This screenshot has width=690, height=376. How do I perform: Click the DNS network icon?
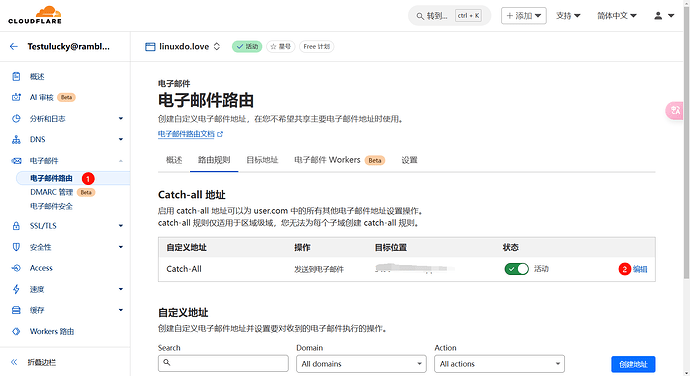pyautogui.click(x=16, y=140)
